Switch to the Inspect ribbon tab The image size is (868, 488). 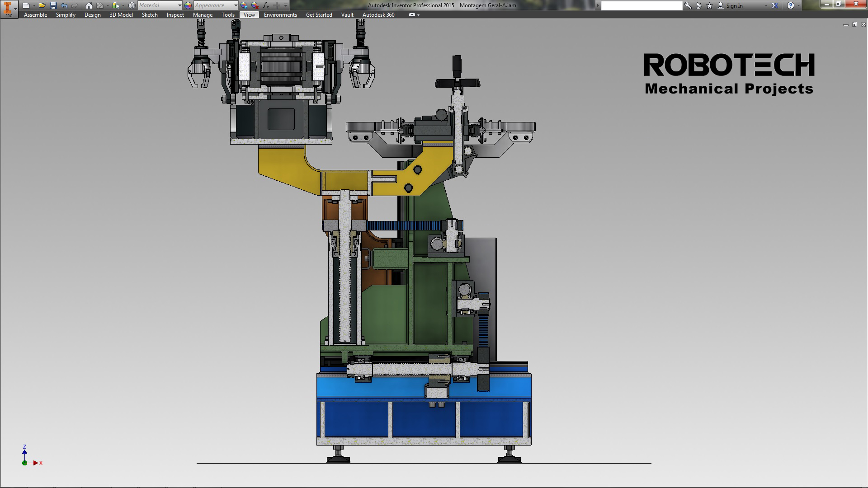pos(175,15)
